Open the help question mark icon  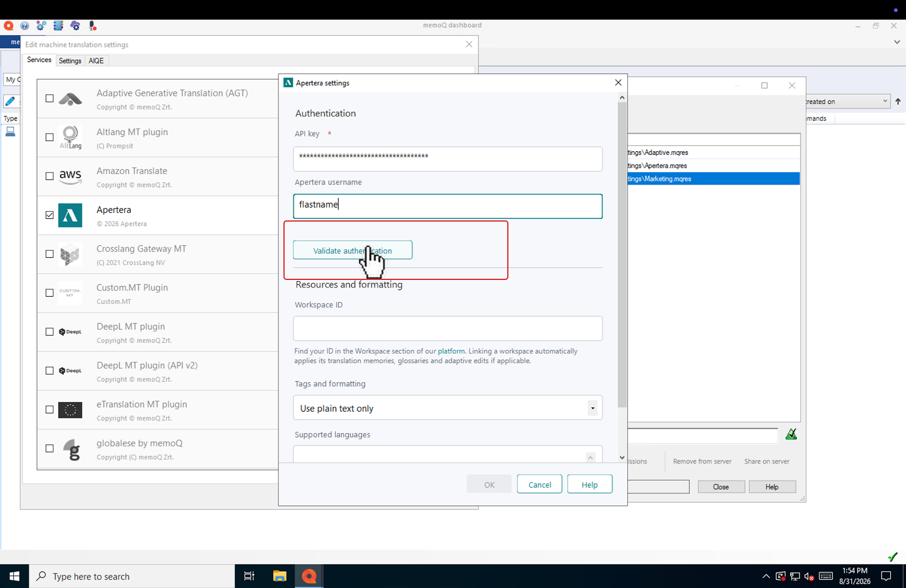pos(25,26)
